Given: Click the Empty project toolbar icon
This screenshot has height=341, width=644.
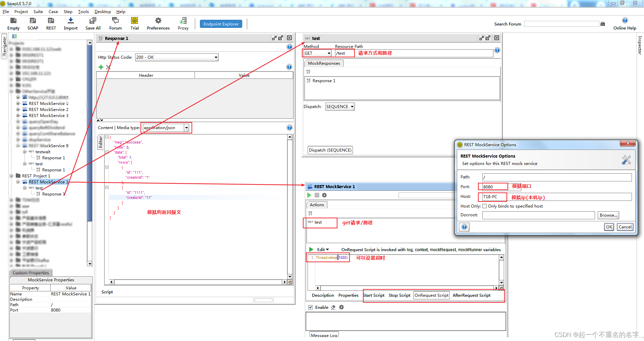Looking at the screenshot, I should click(x=13, y=21).
